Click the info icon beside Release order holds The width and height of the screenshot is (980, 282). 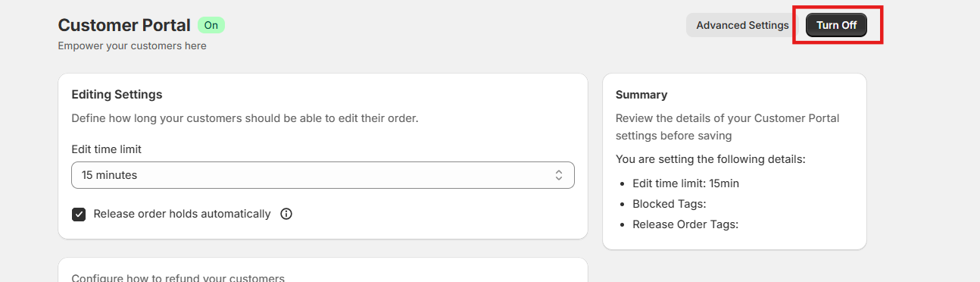click(286, 214)
